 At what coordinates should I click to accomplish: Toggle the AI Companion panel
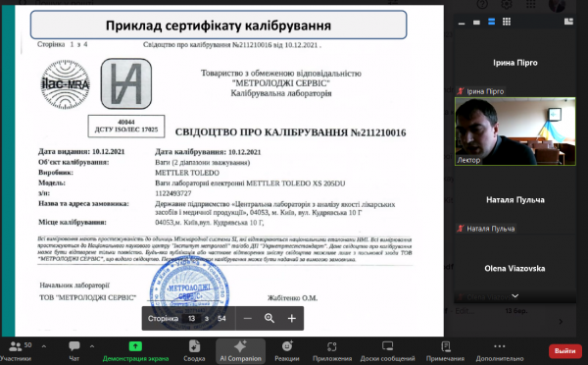pyautogui.click(x=240, y=351)
